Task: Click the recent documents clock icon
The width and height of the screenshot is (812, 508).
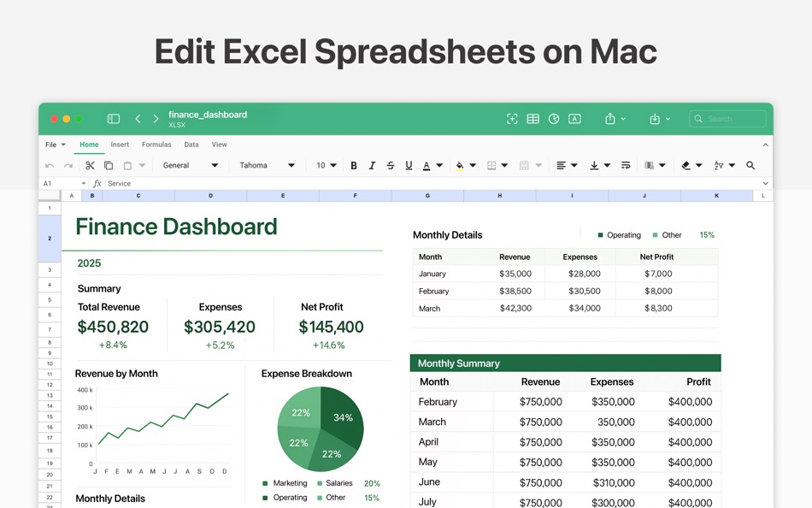Action: [554, 119]
